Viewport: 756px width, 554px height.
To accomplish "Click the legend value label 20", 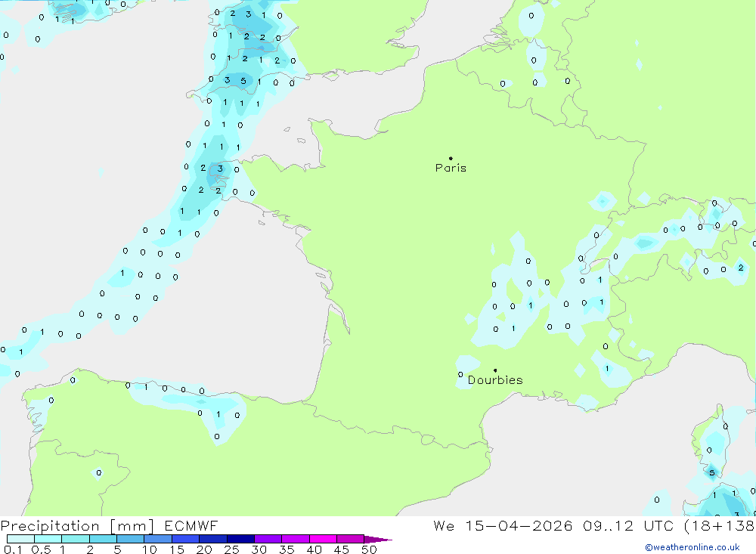I will (204, 549).
